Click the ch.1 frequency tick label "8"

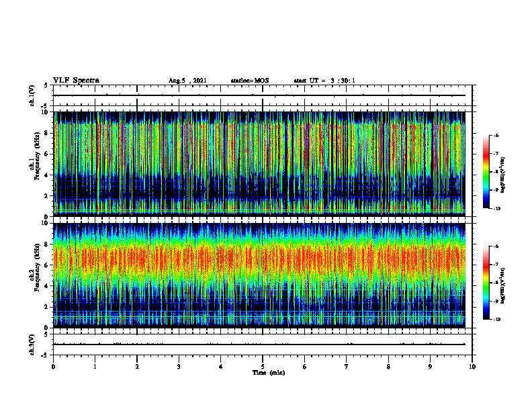coord(47,133)
